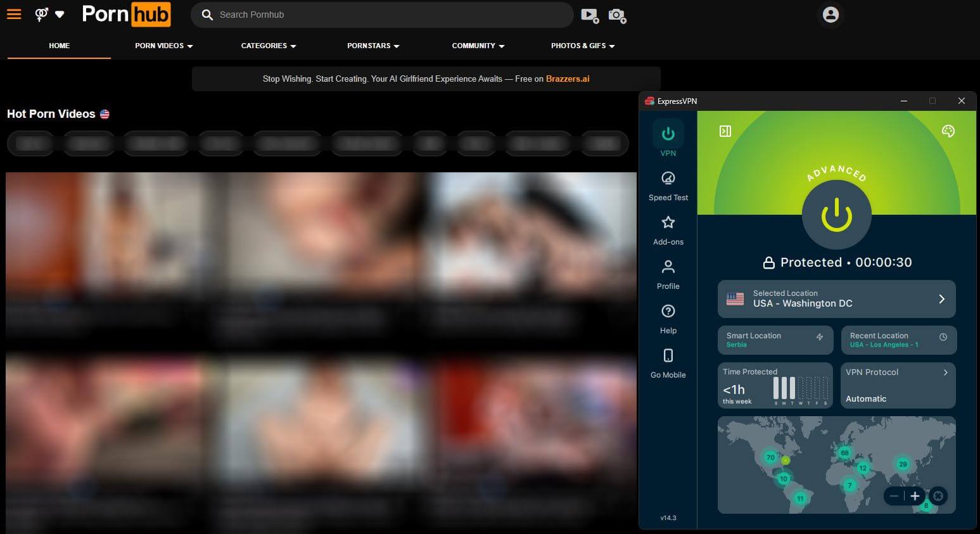Toggle the ExpressVPN power button off

coord(837,215)
